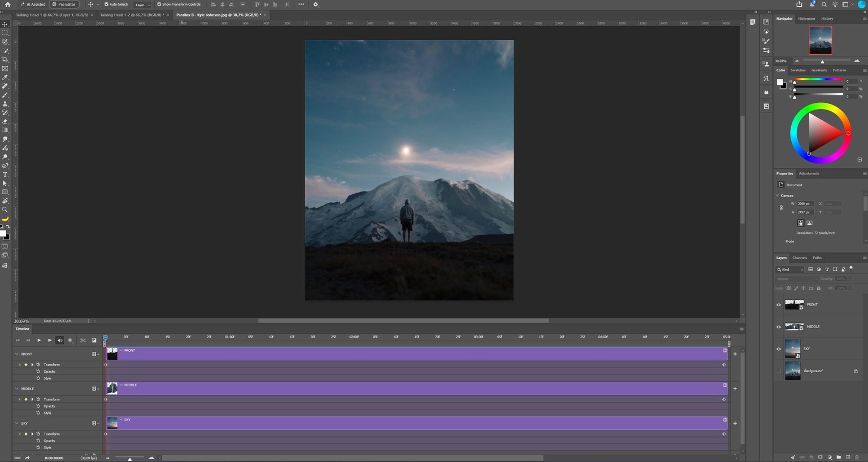Play the timeline

(x=39, y=340)
